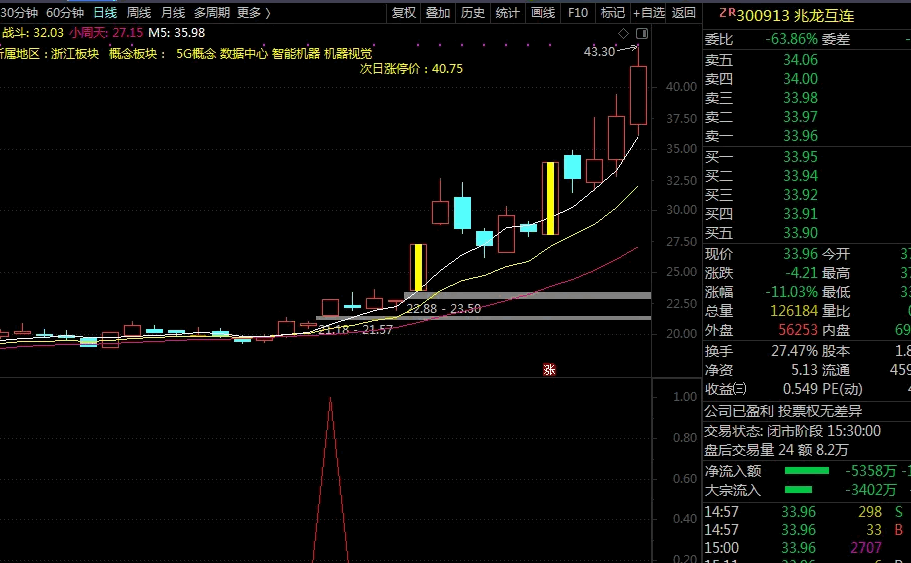Toggle the side panel layout icon

[x=641, y=33]
